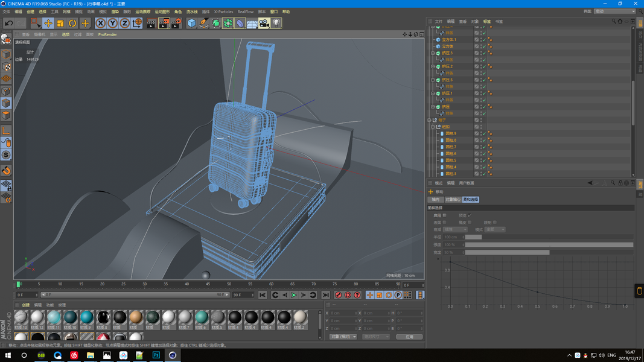This screenshot has width=644, height=362.
Task: Click the Record Active Objects button
Action: (338, 295)
